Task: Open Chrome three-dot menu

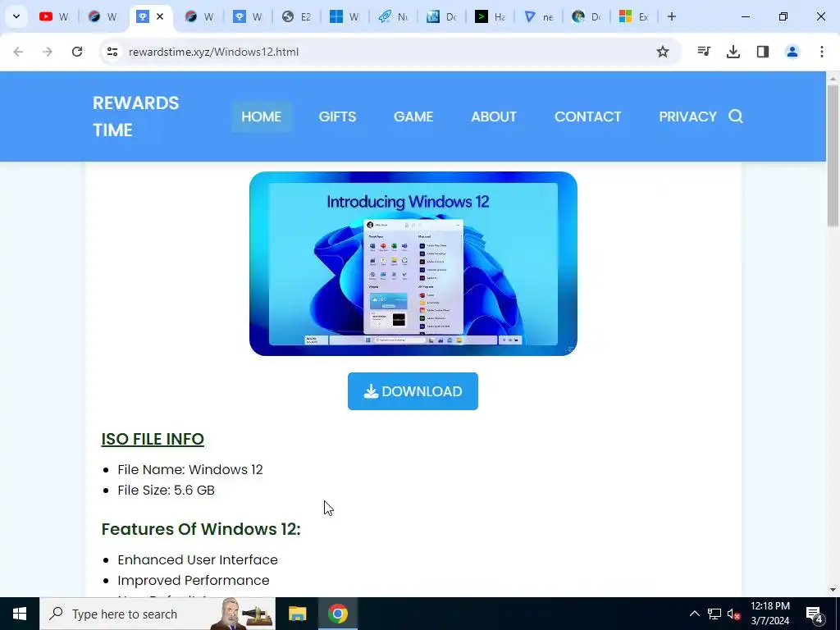Action: point(822,52)
